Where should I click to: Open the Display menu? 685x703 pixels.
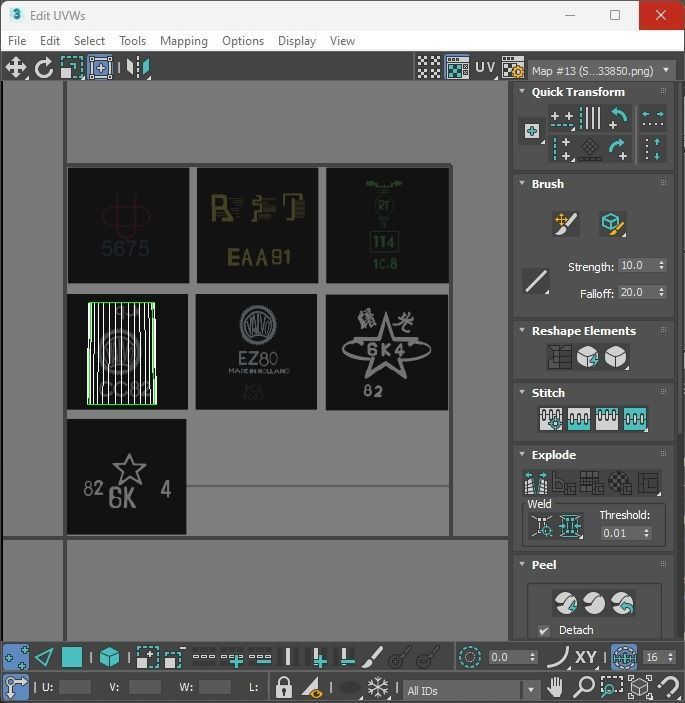click(x=297, y=41)
